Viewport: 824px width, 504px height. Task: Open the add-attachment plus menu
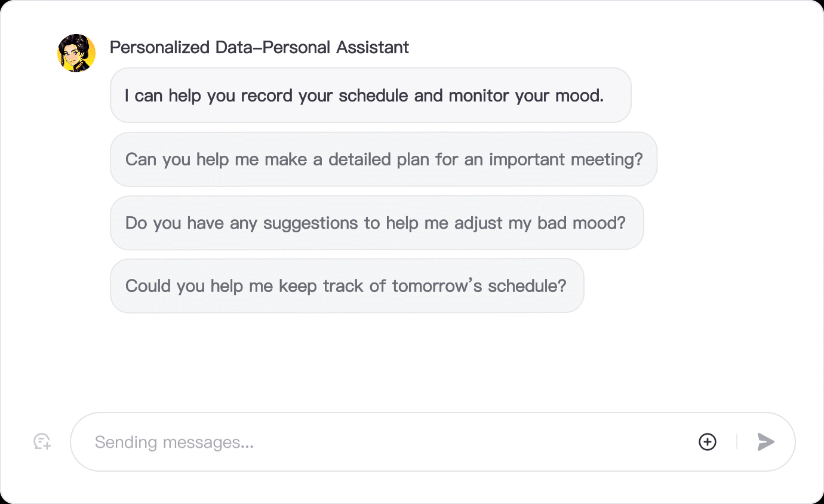707,442
